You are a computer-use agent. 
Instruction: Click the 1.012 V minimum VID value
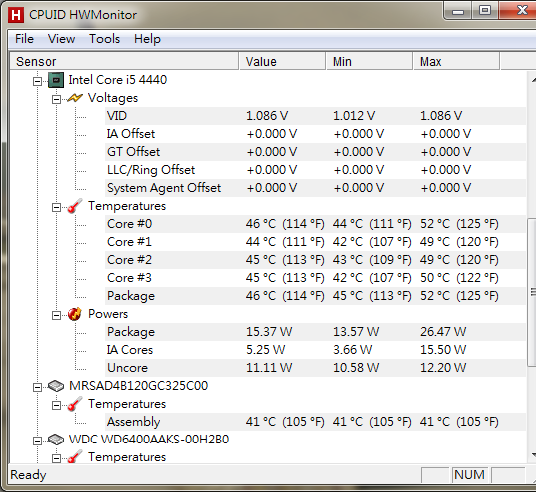[354, 116]
